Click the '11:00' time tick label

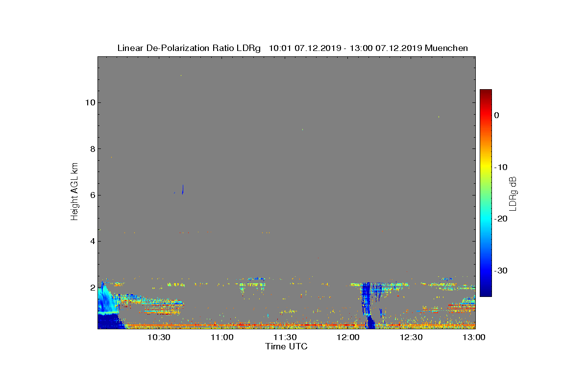[221, 337]
